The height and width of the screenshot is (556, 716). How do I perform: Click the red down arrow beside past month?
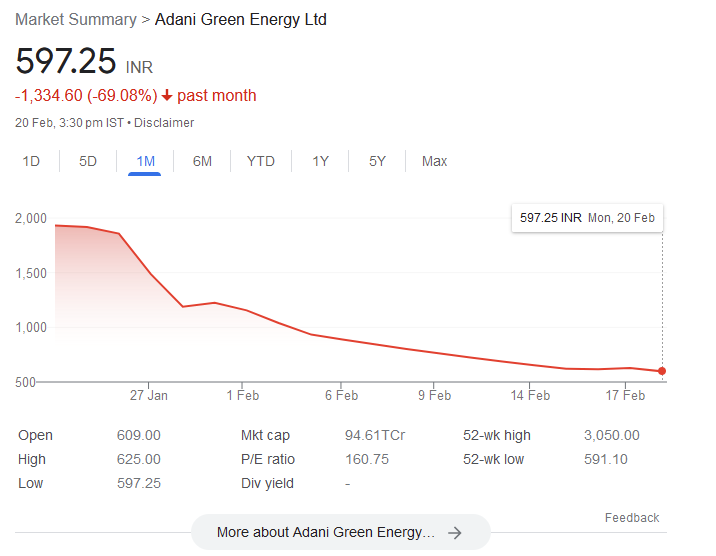click(x=167, y=96)
